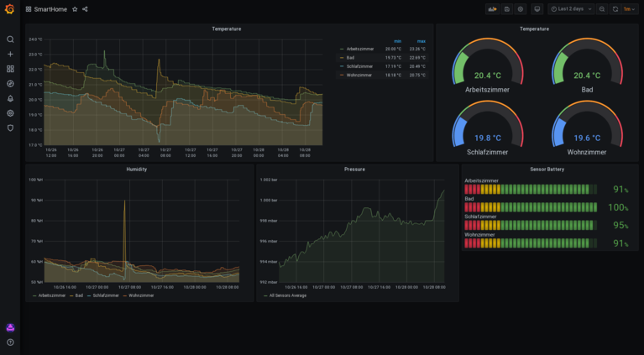Expand the 1m refresh interval dropdown

[x=630, y=9]
